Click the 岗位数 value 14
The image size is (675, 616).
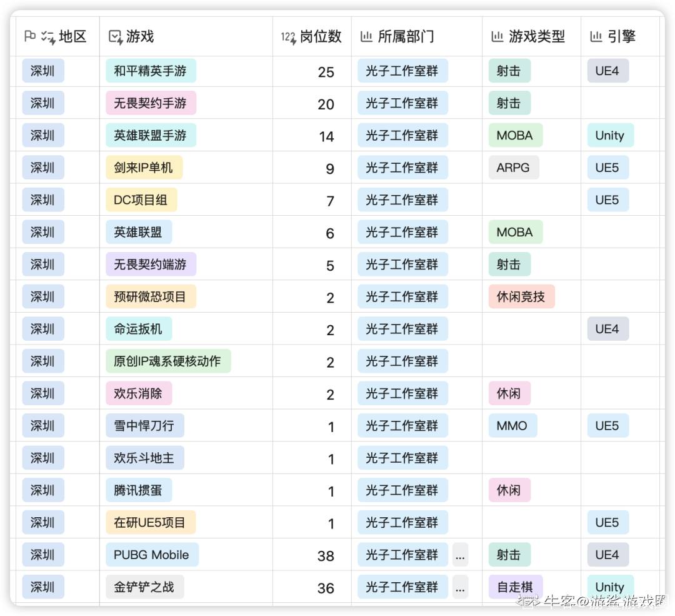coord(326,136)
